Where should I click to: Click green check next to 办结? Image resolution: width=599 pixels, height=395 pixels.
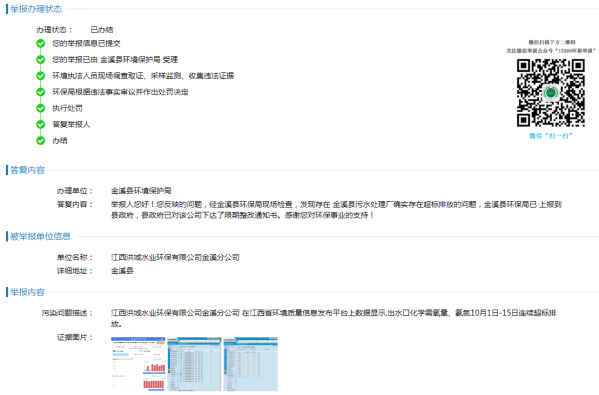[40, 141]
